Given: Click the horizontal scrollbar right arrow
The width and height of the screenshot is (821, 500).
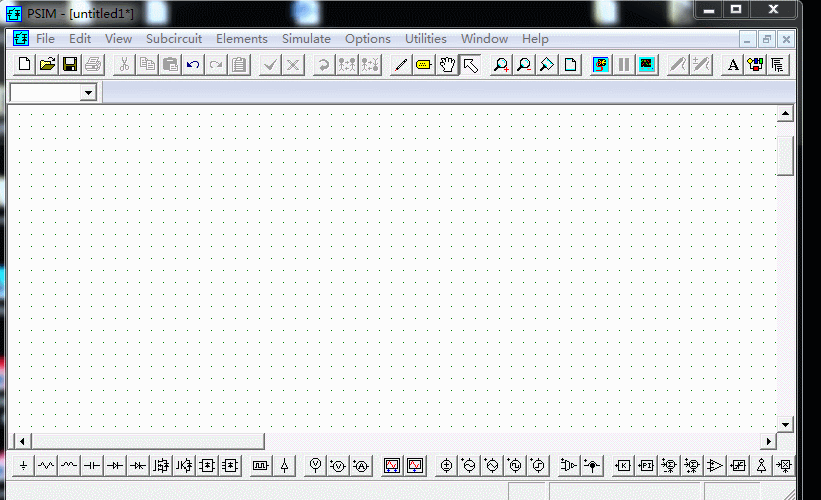Looking at the screenshot, I should coord(768,441).
